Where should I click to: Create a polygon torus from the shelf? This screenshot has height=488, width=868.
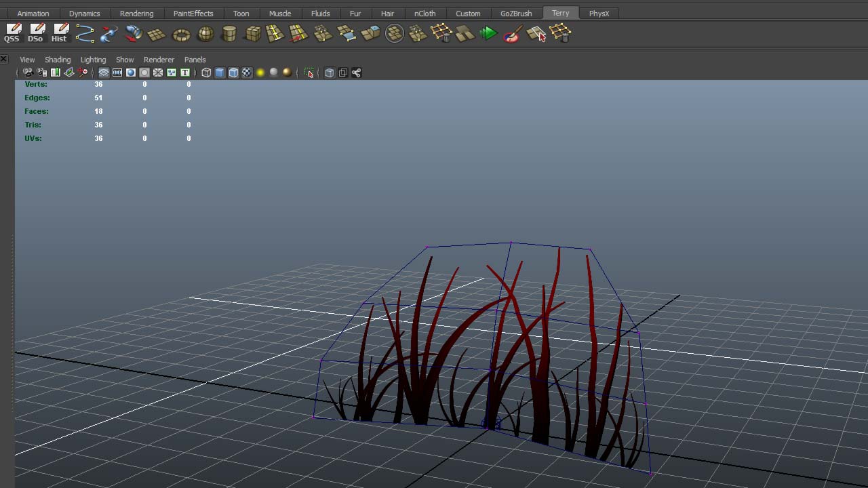click(x=180, y=33)
